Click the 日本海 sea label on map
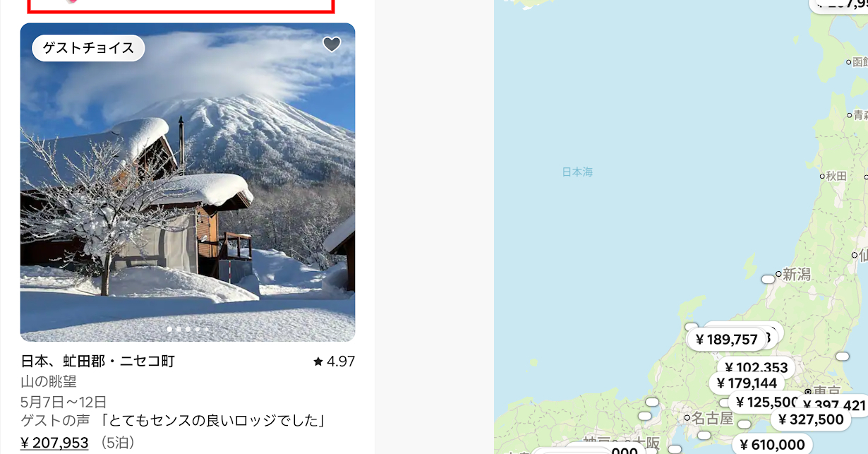Image resolution: width=868 pixels, height=454 pixels. point(577,172)
